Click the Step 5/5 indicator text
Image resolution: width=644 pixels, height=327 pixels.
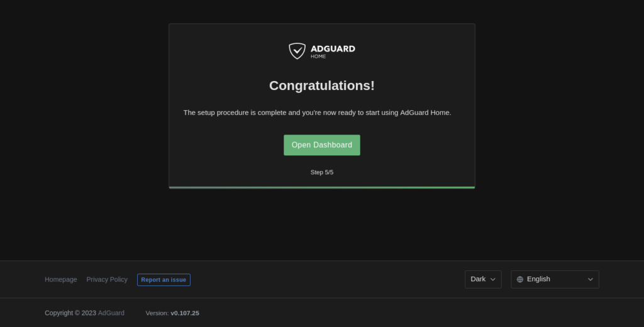pos(322,172)
